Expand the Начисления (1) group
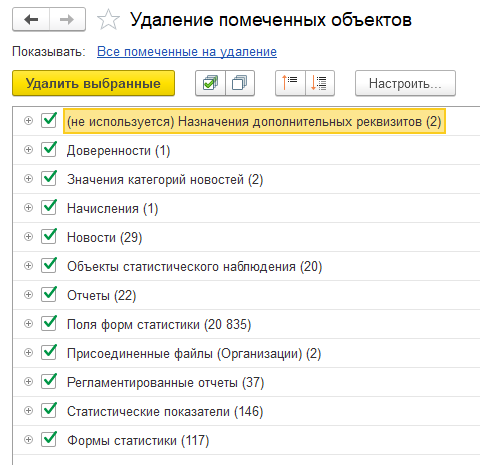Viewport: 480px width, 465px height. (29, 208)
